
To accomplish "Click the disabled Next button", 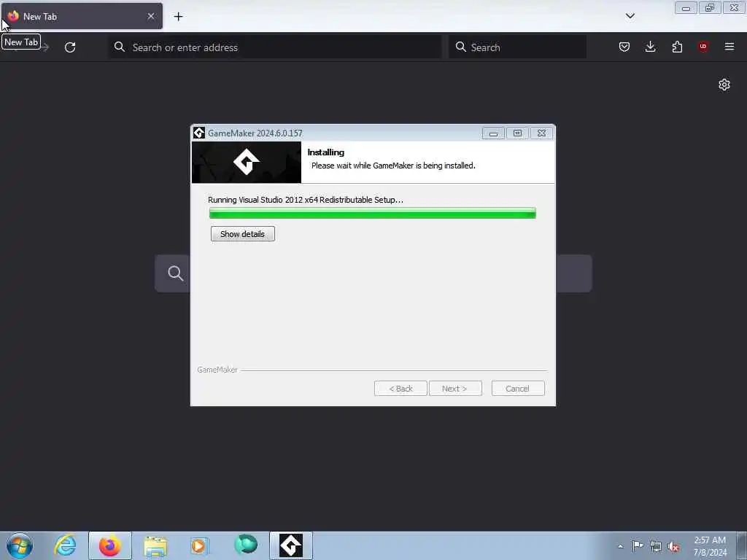I will [x=455, y=388].
